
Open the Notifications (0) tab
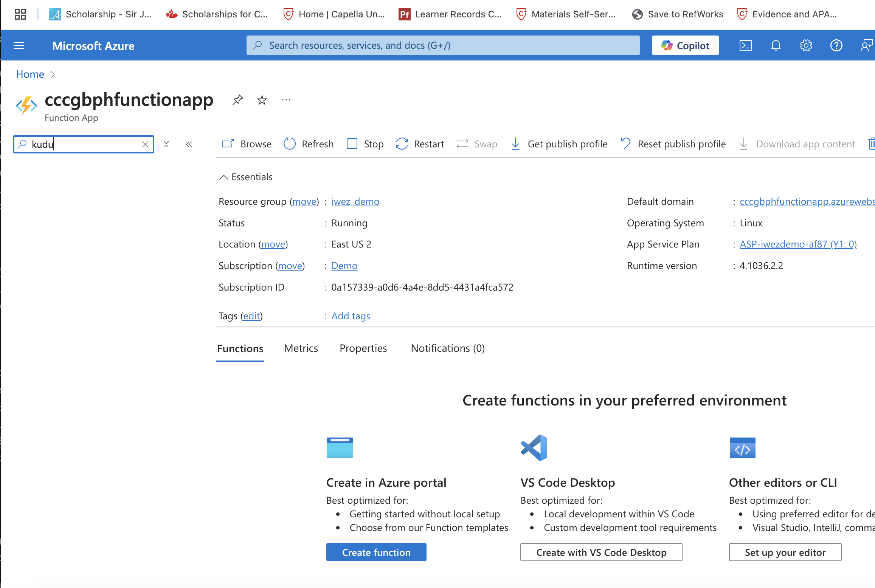pyautogui.click(x=448, y=348)
